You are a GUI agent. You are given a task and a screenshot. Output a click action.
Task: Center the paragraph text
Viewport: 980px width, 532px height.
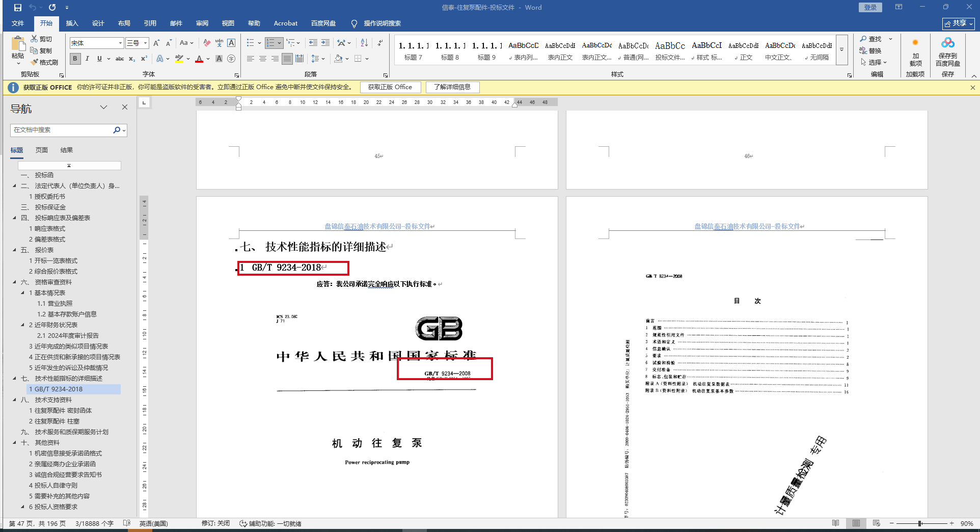263,59
